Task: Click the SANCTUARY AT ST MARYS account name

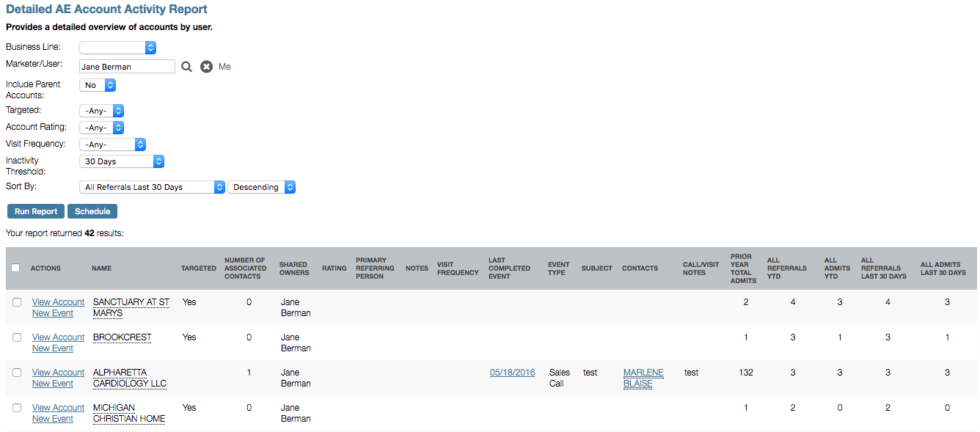Action: [x=131, y=307]
